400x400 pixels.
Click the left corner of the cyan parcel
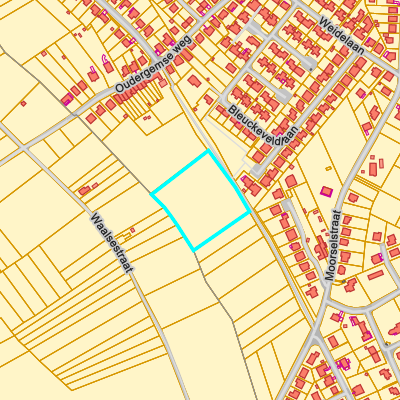click(x=152, y=194)
